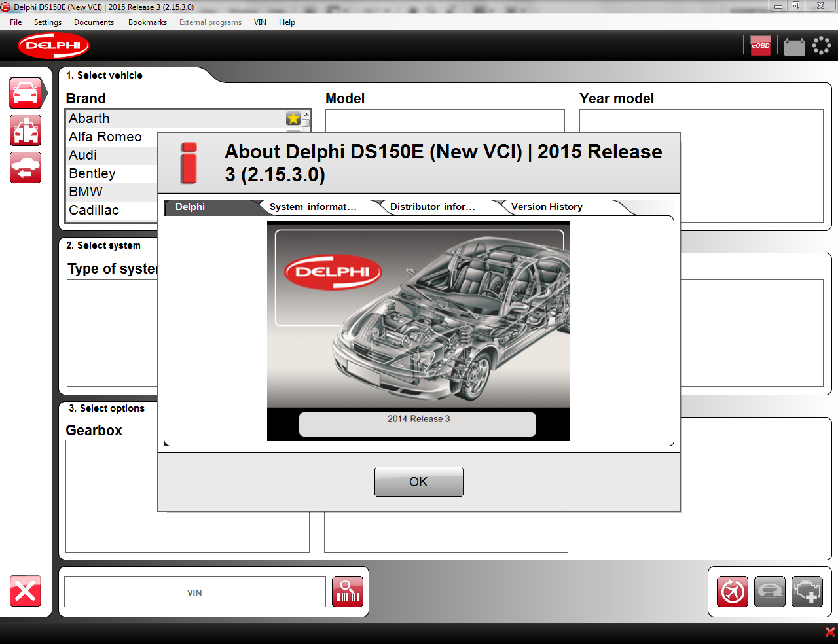Close the Delphi application window
838x644 pixels.
tap(820, 6)
